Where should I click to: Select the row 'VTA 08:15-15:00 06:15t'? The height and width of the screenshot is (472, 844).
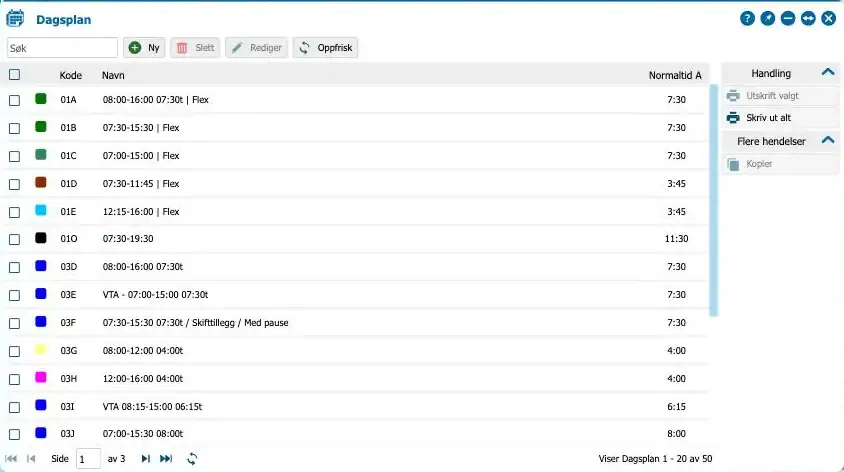[x=355, y=407]
